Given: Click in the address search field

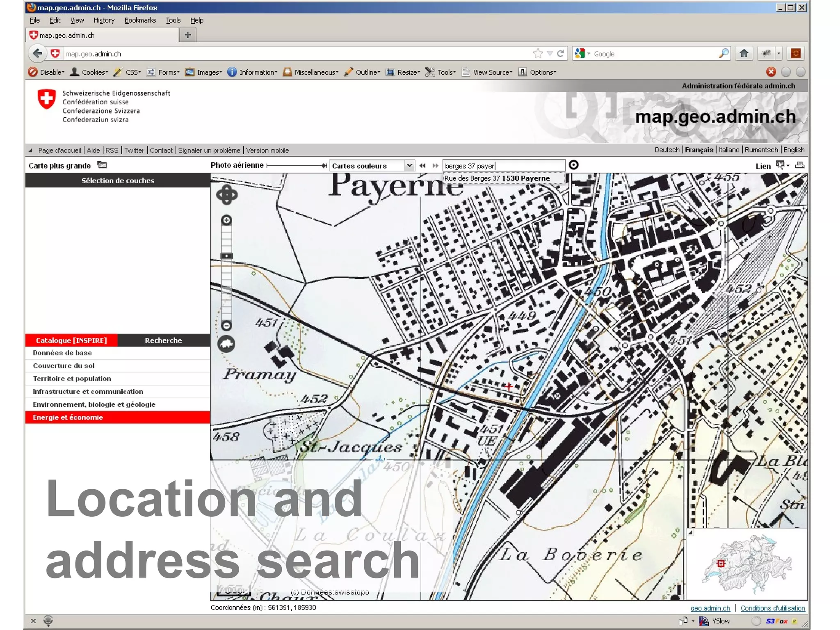Looking at the screenshot, I should click(504, 166).
